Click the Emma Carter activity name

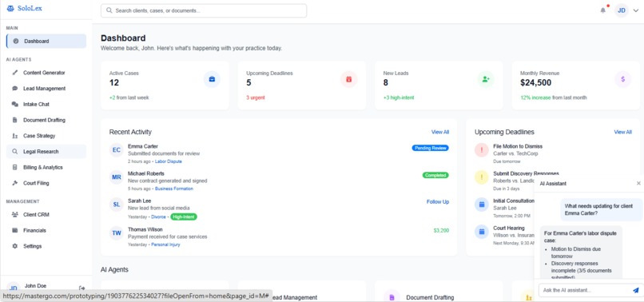pos(143,146)
